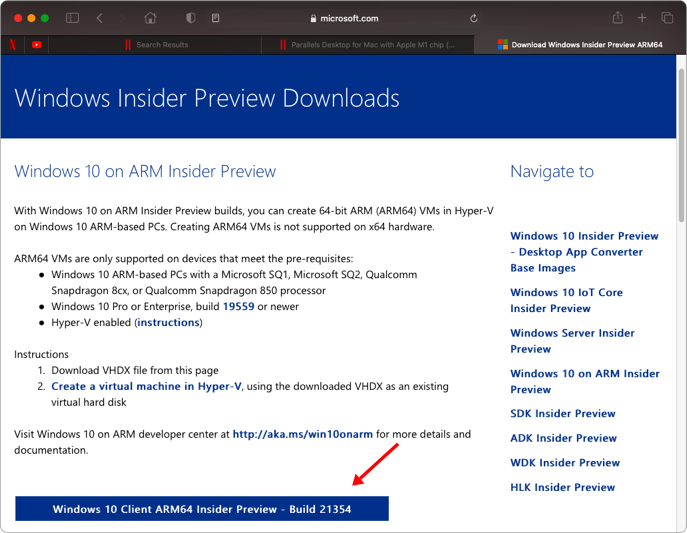This screenshot has height=533, width=687.
Task: Click the microsoft.com address bar
Action: [x=344, y=18]
